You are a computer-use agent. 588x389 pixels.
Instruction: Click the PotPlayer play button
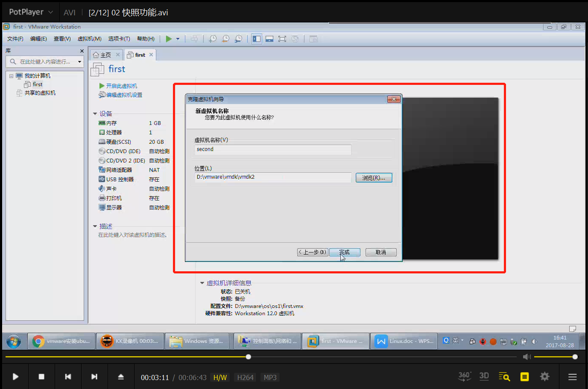[15, 377]
